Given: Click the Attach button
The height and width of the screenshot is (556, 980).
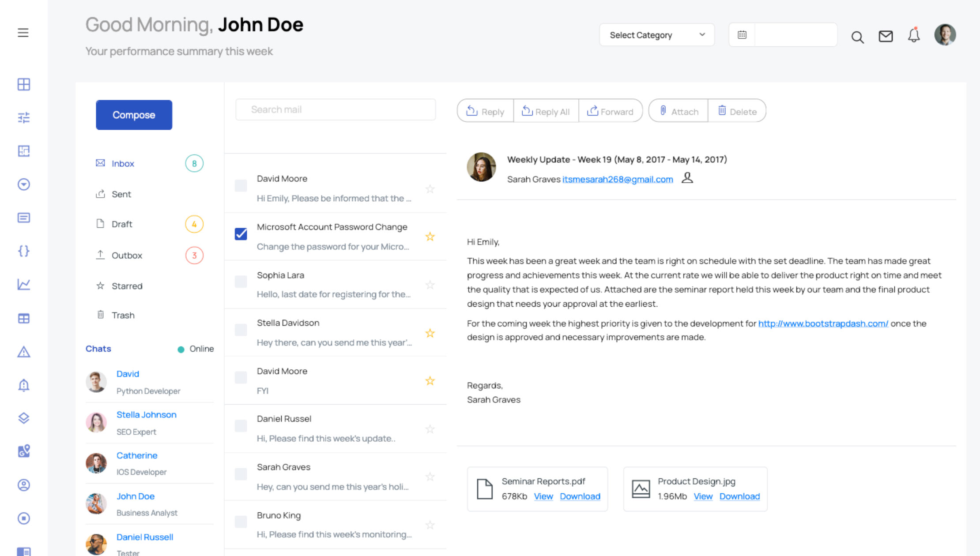Looking at the screenshot, I should click(x=678, y=111).
